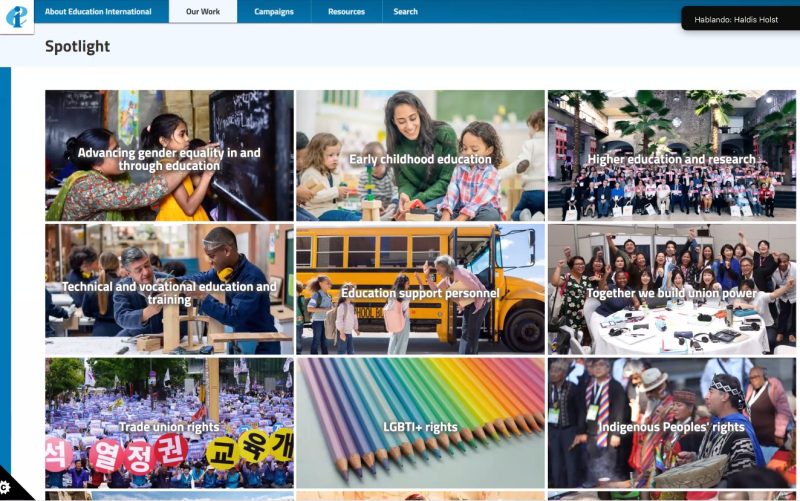Image resolution: width=800 pixels, height=501 pixels.
Task: Open the LGBTI+ rights pencil tile
Action: pyautogui.click(x=420, y=423)
